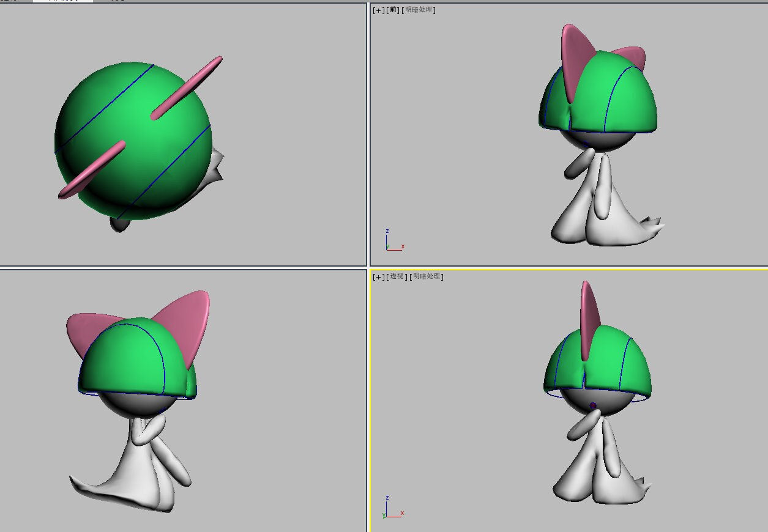Image resolution: width=768 pixels, height=532 pixels.
Task: Open 明暗处理 shading menu in 透视 viewport
Action: tap(428, 276)
